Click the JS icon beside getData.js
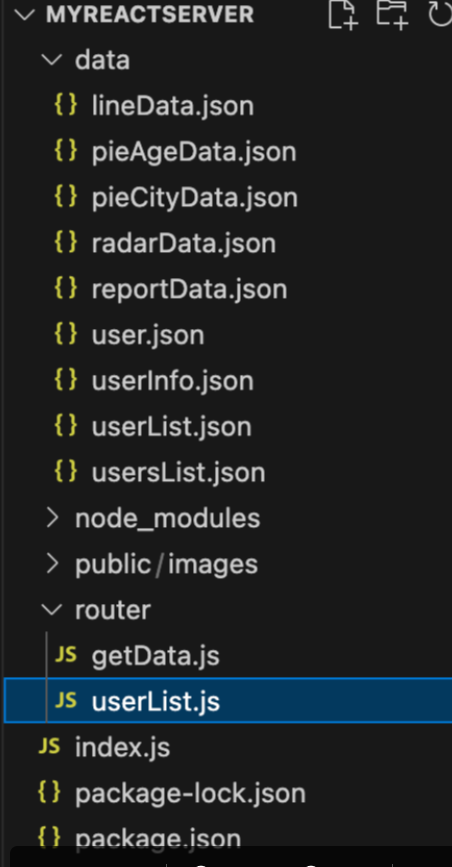 (65, 655)
